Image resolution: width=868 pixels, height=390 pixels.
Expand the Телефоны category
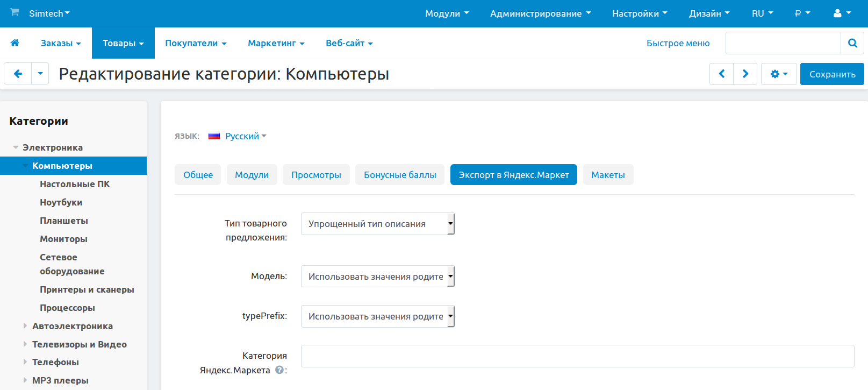coord(25,362)
